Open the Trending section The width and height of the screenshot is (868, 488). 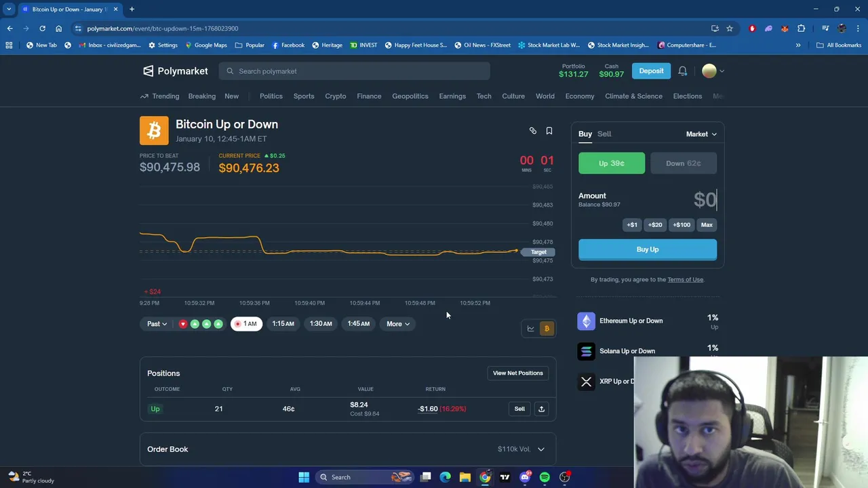160,96
